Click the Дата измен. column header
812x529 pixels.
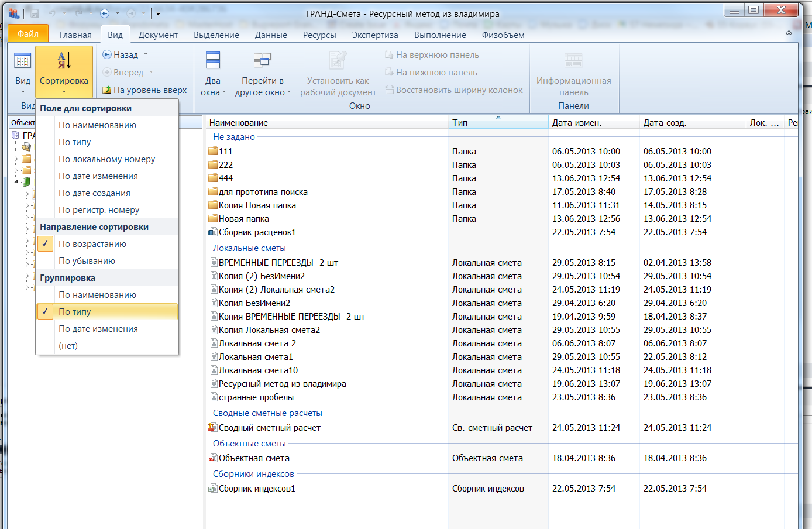[x=577, y=123]
